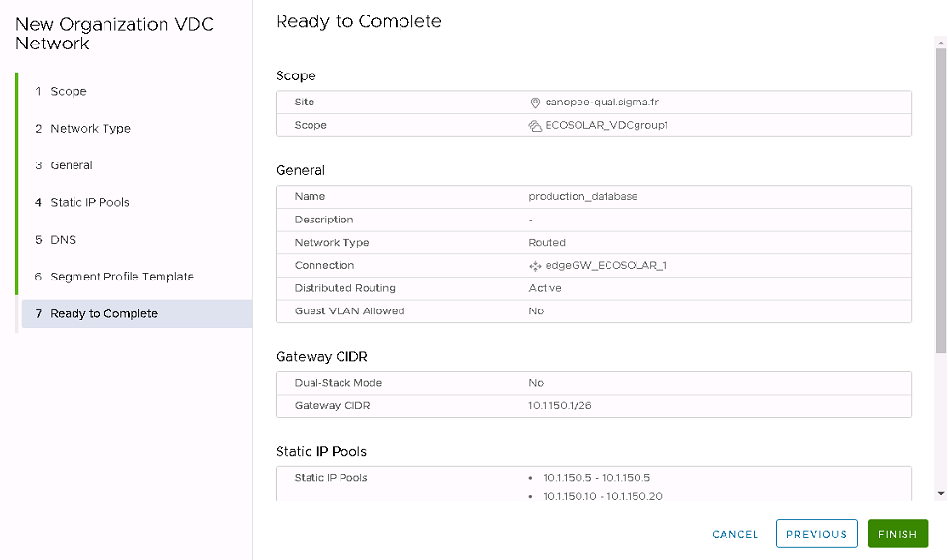The image size is (948, 560).
Task: Click the Previous button
Action: coord(816,534)
